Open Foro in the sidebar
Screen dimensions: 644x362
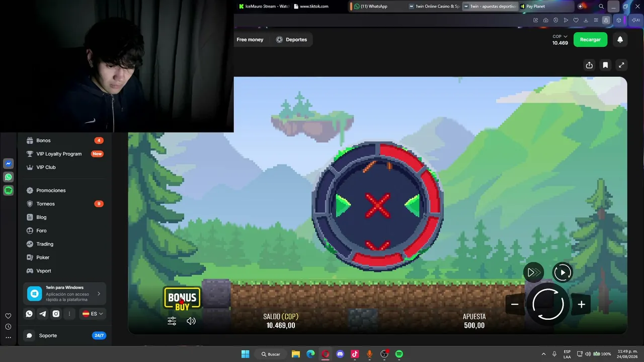click(x=64, y=230)
